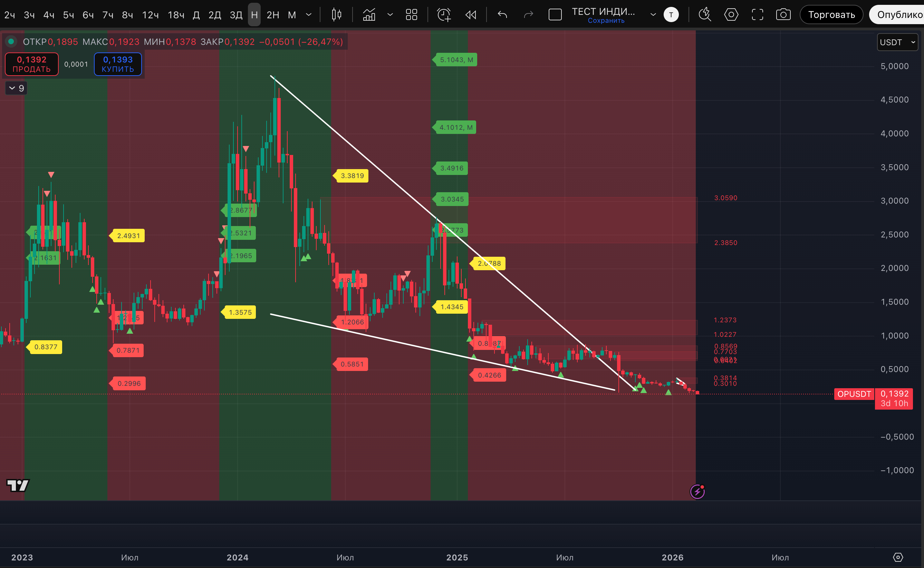Toggle the green symbol status dot

point(11,41)
